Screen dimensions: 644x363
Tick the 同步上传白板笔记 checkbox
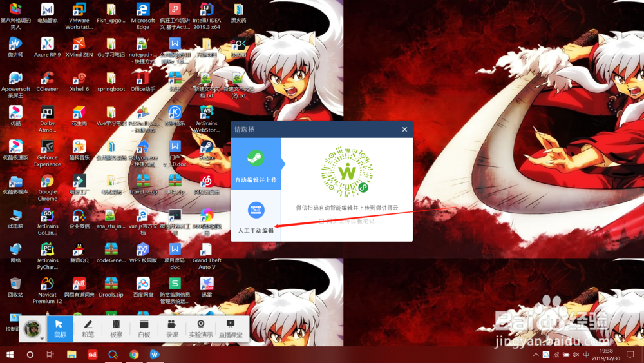point(321,221)
